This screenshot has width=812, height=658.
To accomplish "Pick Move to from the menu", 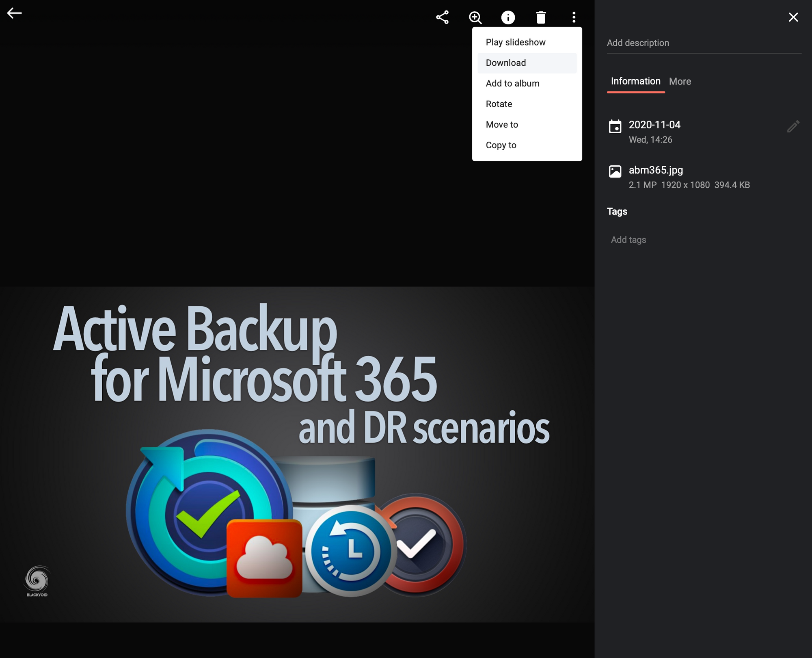I will tap(527, 125).
